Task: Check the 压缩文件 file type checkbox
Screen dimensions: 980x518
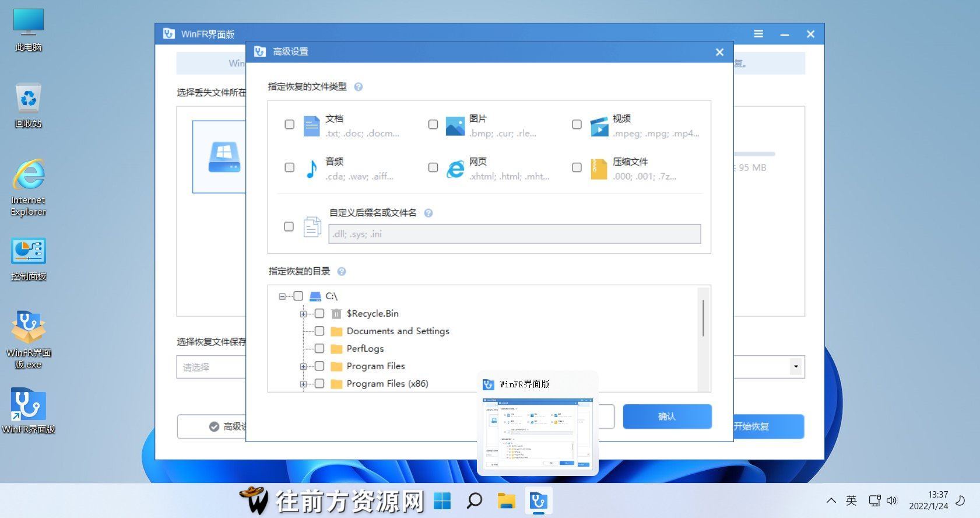Action: 577,167
